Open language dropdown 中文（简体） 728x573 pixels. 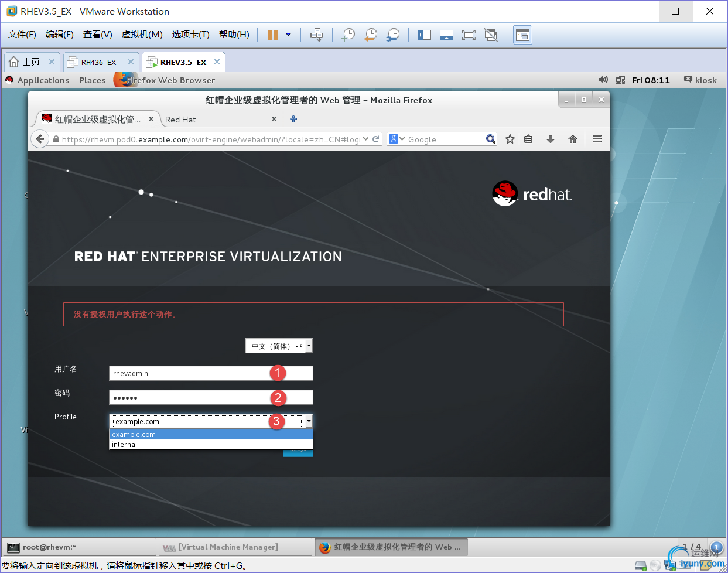tap(279, 346)
